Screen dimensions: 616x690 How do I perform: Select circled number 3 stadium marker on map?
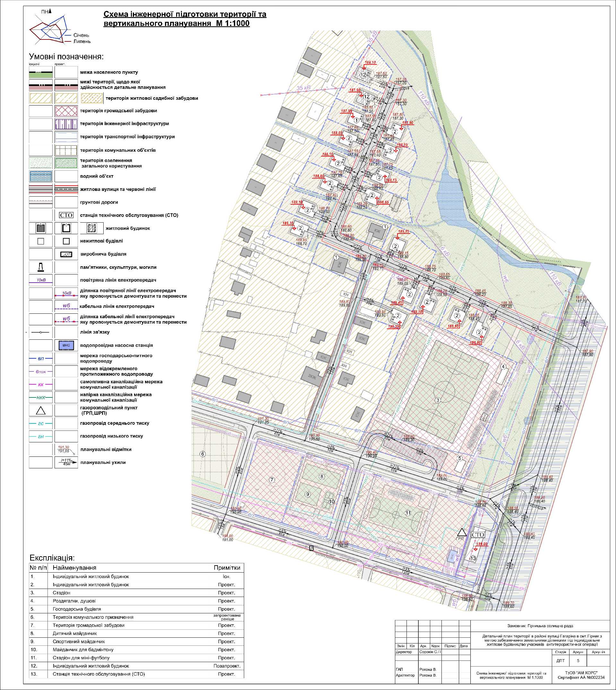438,400
